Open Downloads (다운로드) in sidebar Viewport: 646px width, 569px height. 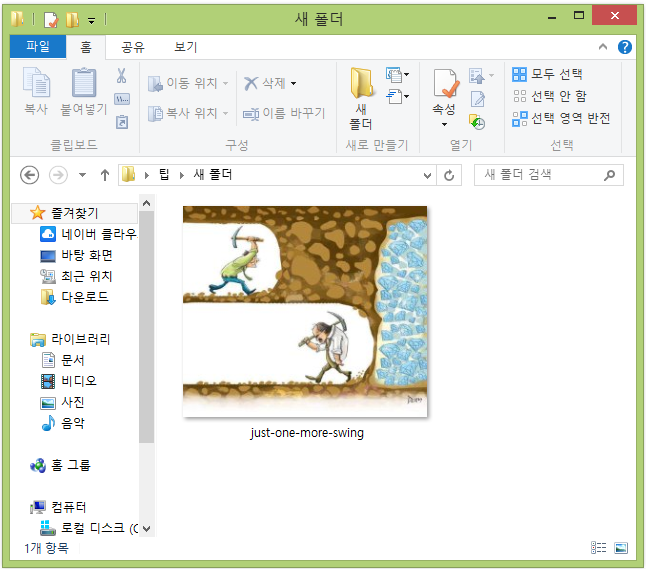click(x=75, y=297)
